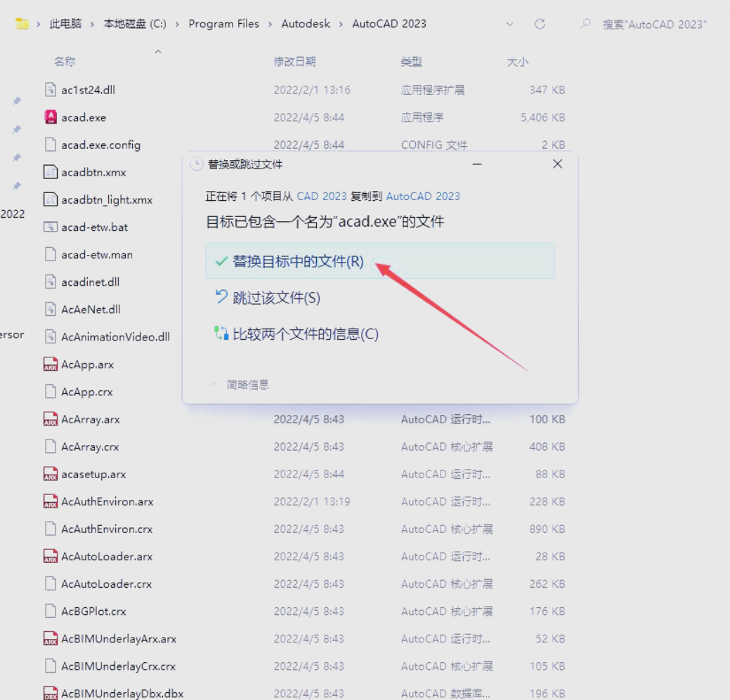Viewport: 730px width, 700px height.
Task: Click the AcAeNet.dll file icon
Action: point(51,309)
